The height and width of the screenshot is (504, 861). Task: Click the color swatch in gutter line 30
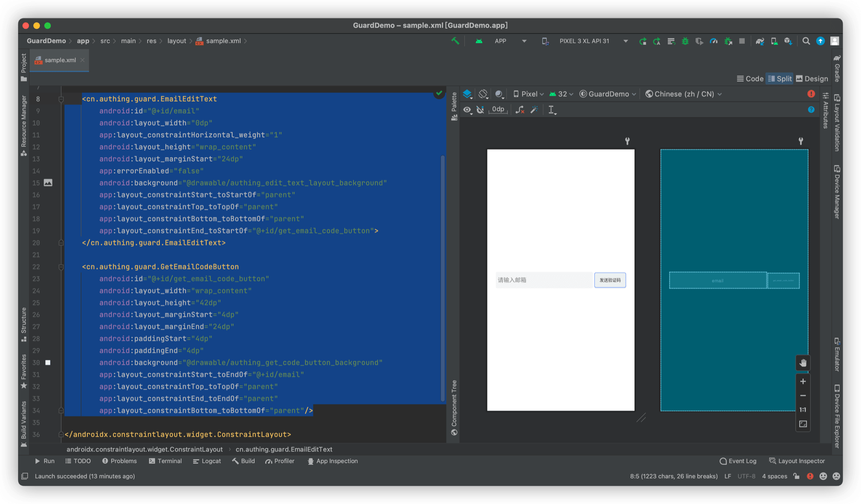pyautogui.click(x=48, y=362)
